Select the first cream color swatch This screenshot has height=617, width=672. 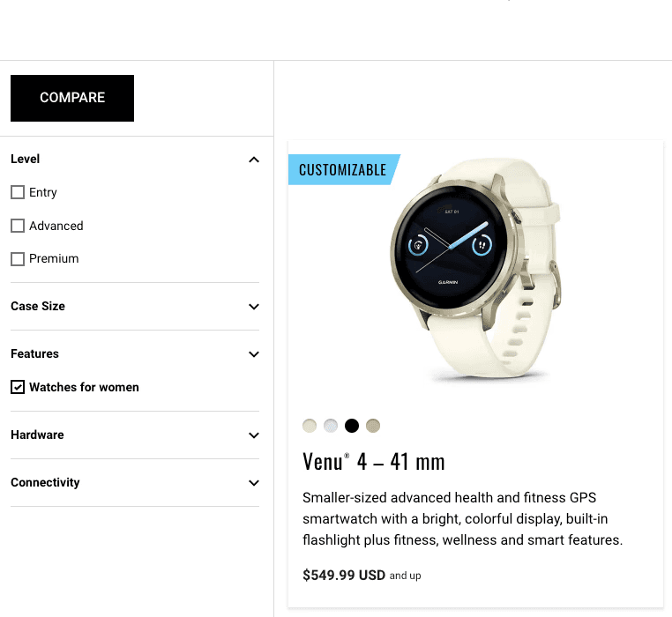(x=310, y=426)
